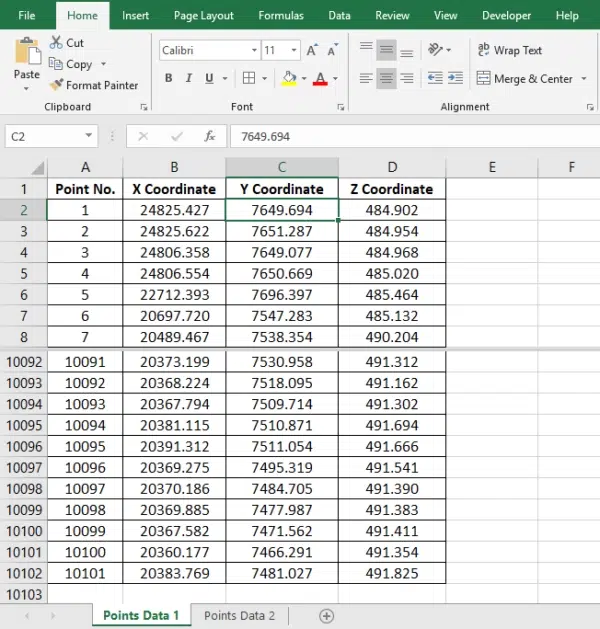600x629 pixels.
Task: Select column D header
Action: point(392,167)
